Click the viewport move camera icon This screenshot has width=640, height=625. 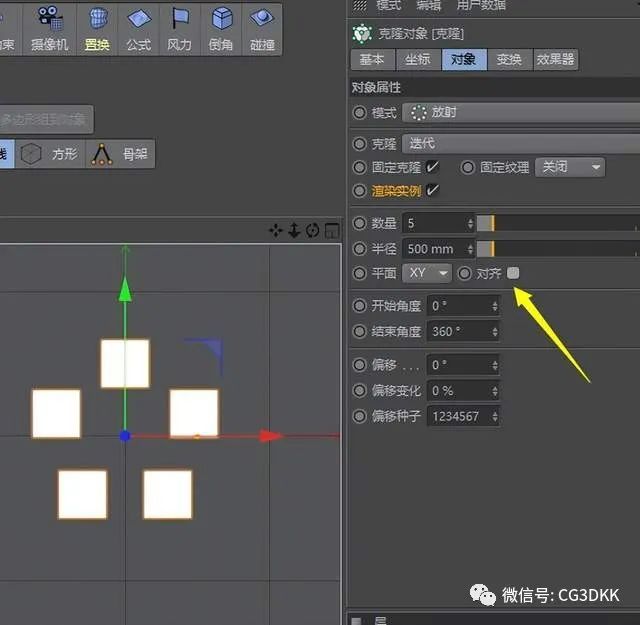276,231
